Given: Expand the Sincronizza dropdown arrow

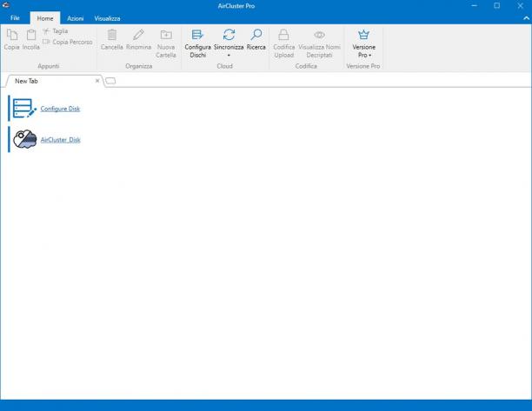Looking at the screenshot, I should pos(229,56).
